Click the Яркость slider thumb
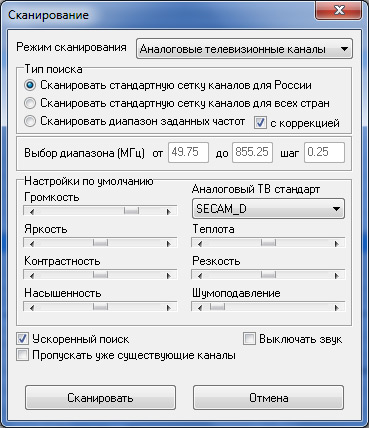Image resolution: width=369 pixels, height=428 pixels. click(x=100, y=243)
